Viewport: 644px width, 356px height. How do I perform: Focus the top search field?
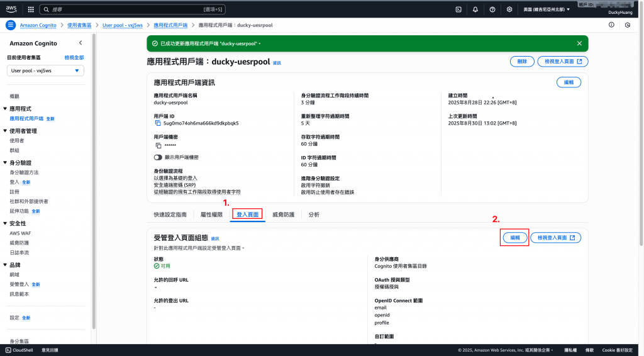[132, 9]
